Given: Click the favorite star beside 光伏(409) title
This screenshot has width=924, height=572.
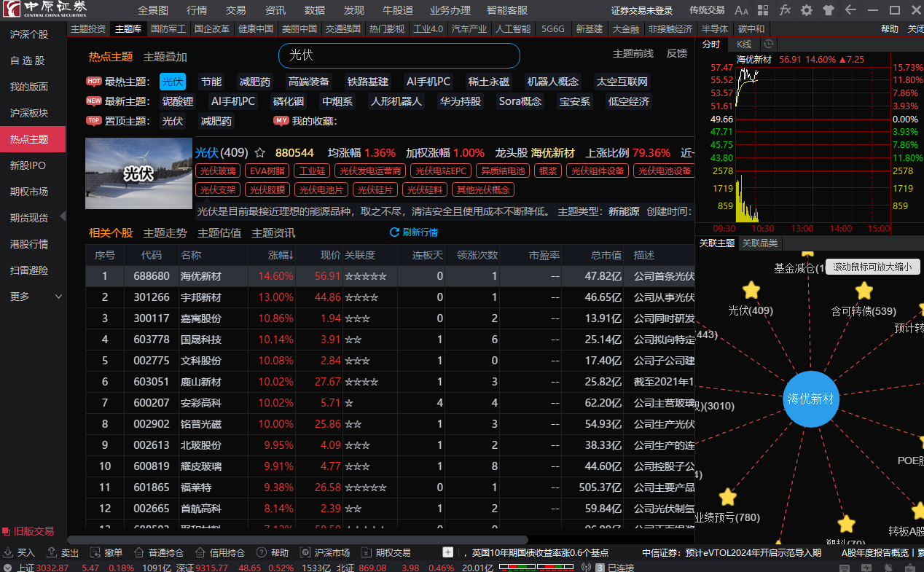Looking at the screenshot, I should tap(260, 153).
